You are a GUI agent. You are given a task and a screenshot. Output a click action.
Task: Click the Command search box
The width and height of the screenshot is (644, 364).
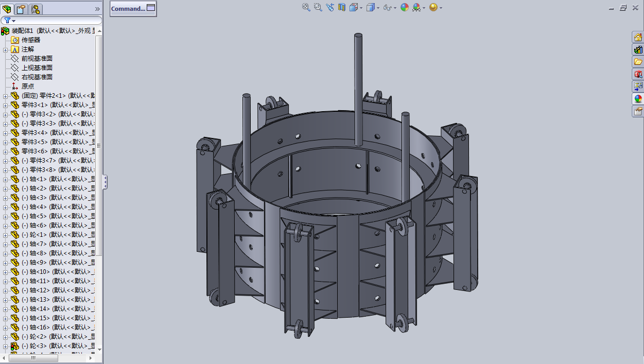tap(133, 8)
